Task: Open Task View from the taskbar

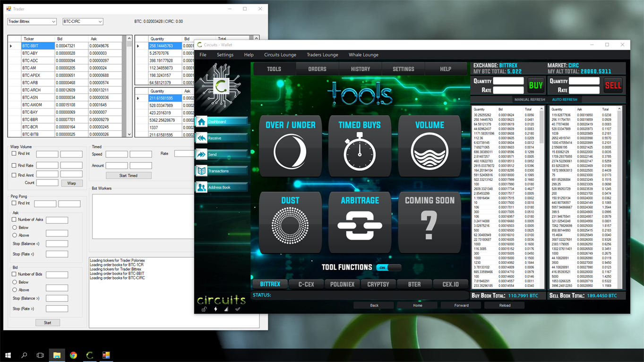Action: coord(40,355)
